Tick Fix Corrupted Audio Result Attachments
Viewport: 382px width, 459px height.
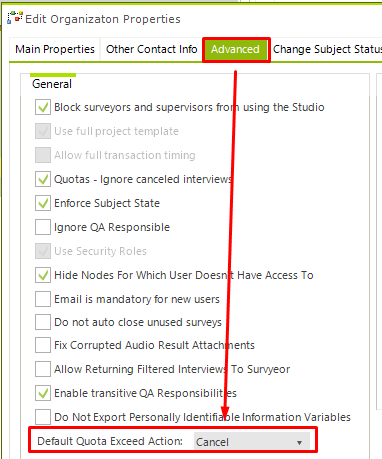43,345
